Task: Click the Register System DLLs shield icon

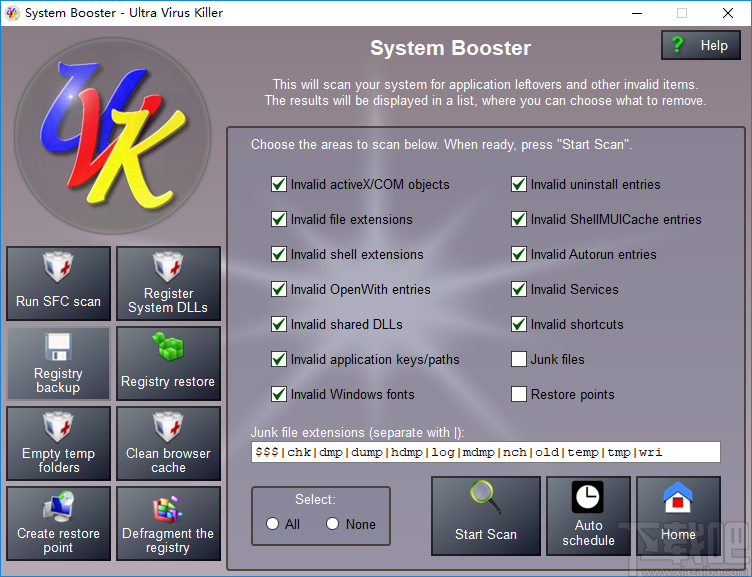Action: tap(168, 267)
